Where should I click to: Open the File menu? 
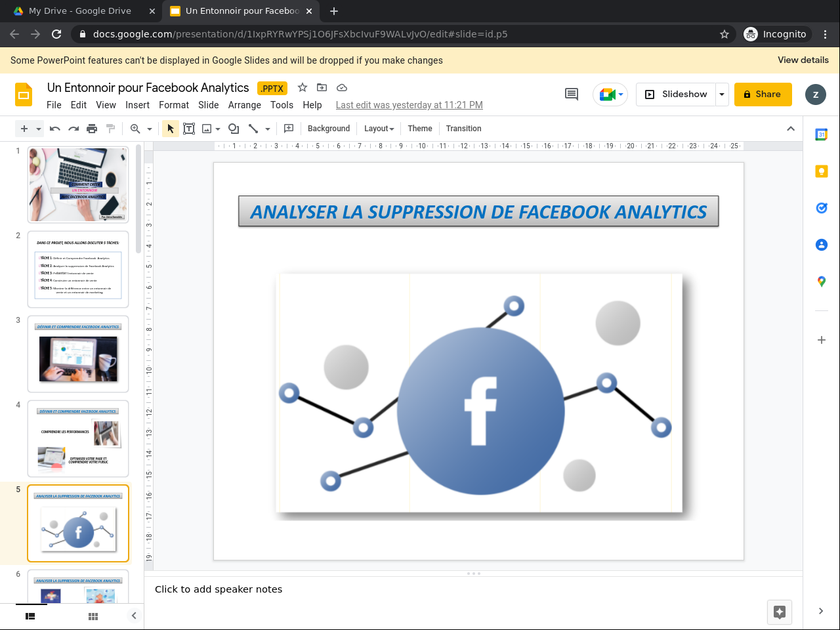point(54,105)
